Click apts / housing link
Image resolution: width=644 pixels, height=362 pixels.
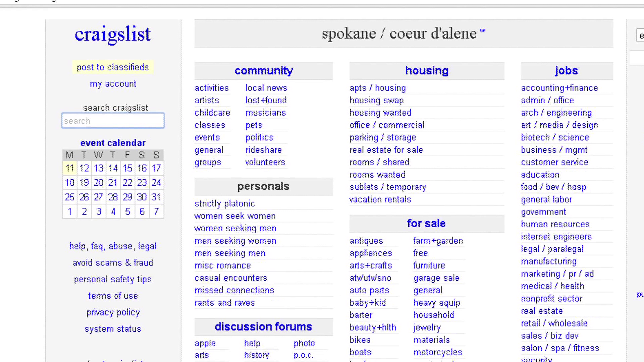[378, 88]
